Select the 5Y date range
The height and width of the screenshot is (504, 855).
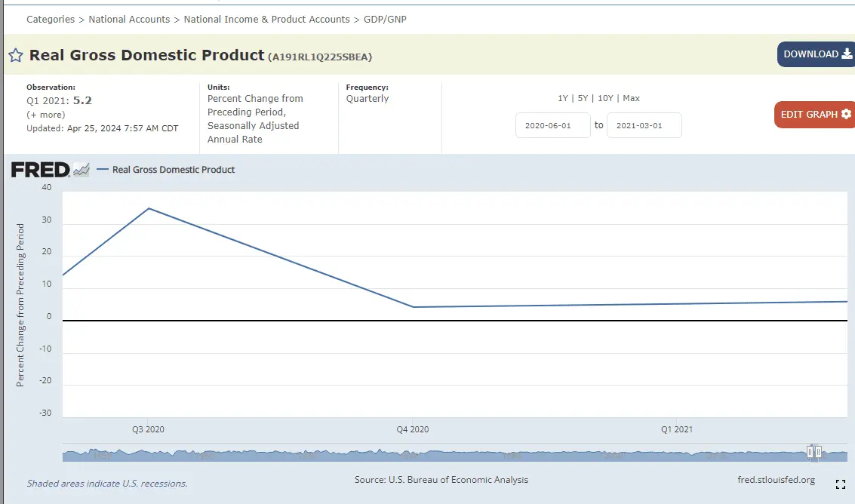[x=583, y=98]
